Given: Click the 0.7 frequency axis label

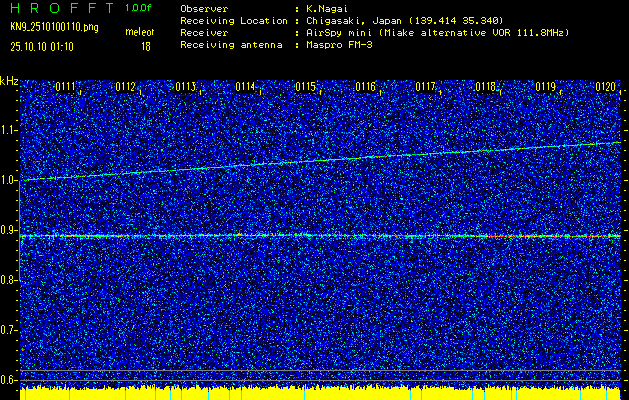Looking at the screenshot, I should tap(9, 330).
